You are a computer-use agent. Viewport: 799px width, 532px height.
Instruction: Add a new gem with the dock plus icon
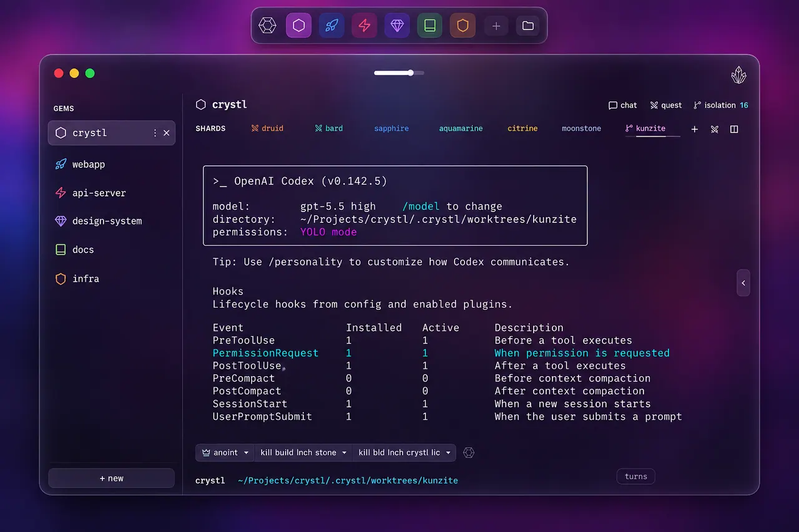[x=496, y=26]
